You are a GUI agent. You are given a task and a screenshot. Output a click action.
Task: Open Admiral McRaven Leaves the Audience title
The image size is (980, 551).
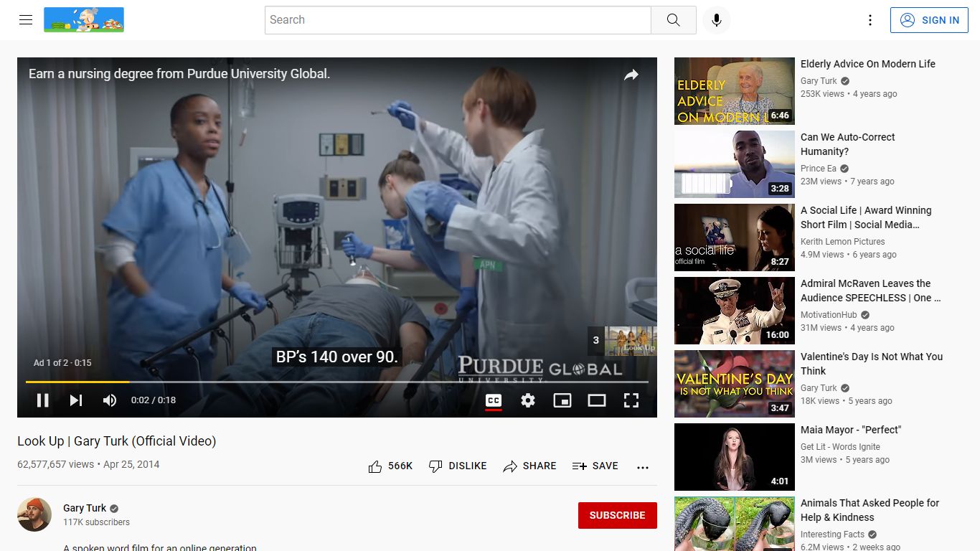(x=871, y=291)
